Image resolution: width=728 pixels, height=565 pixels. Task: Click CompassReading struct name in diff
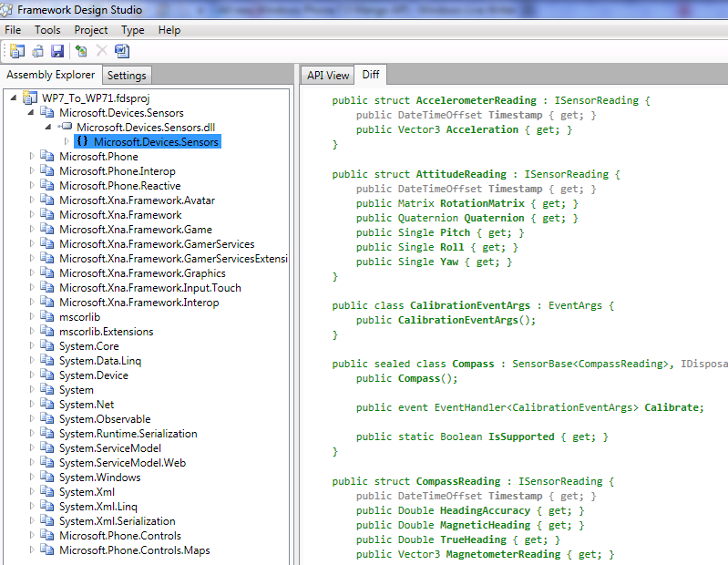click(x=458, y=481)
